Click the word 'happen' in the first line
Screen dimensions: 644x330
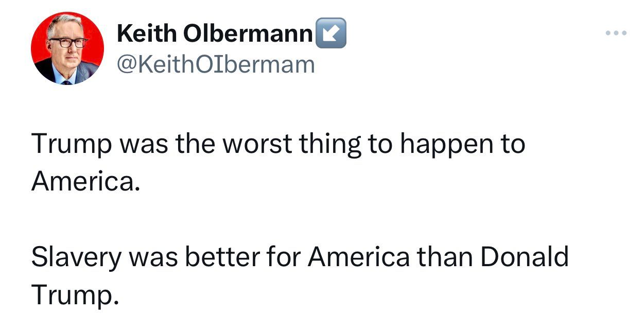coord(445,145)
